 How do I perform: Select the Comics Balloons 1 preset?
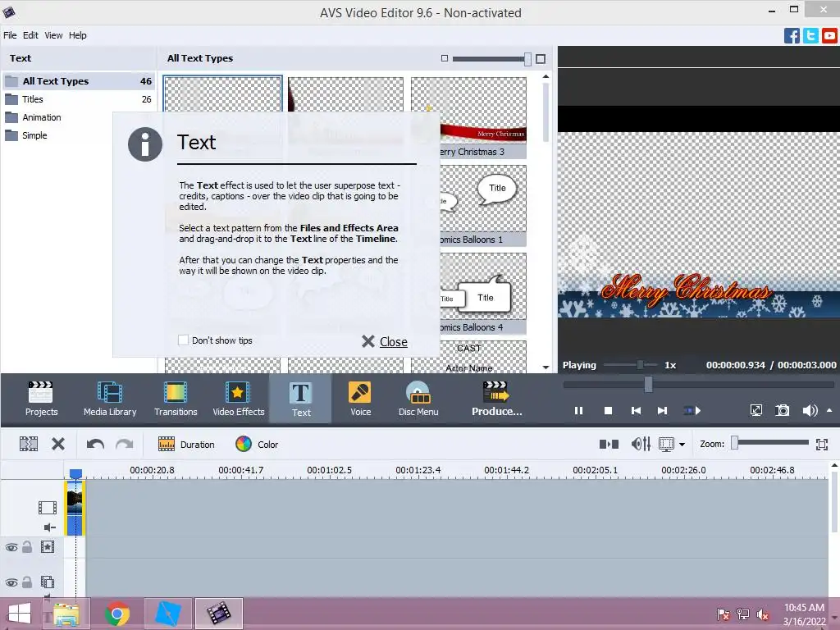482,206
